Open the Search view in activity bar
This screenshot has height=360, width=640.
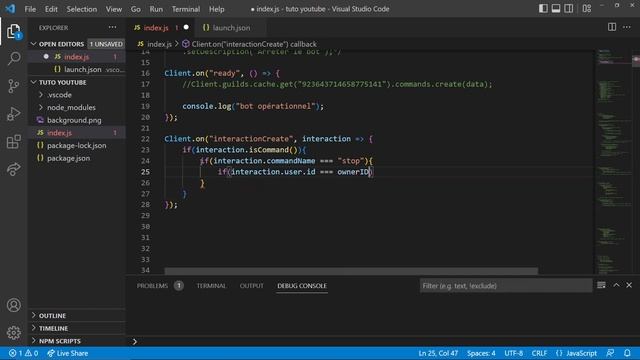[13, 58]
